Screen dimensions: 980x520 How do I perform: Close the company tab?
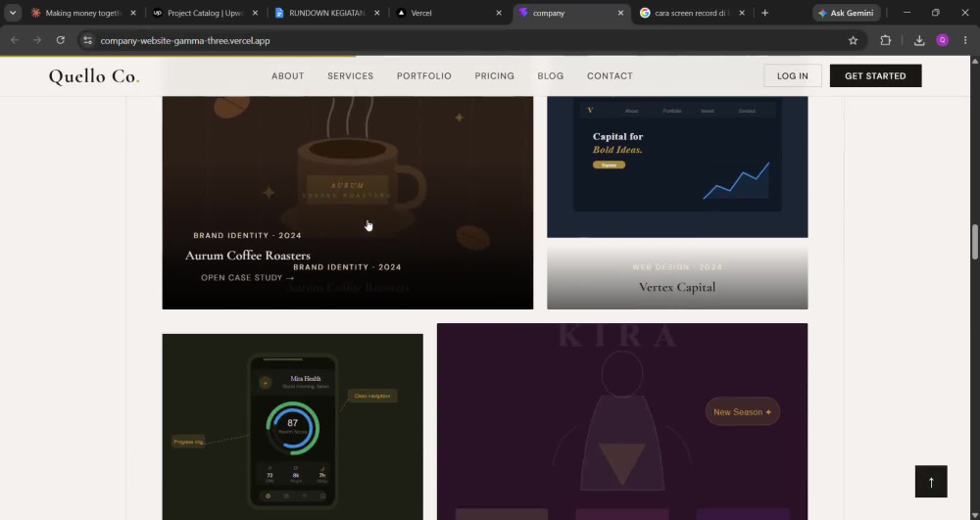620,13
